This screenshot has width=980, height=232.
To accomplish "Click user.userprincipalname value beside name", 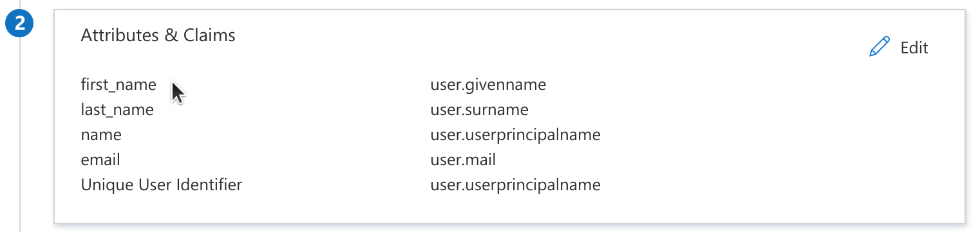I will (515, 135).
